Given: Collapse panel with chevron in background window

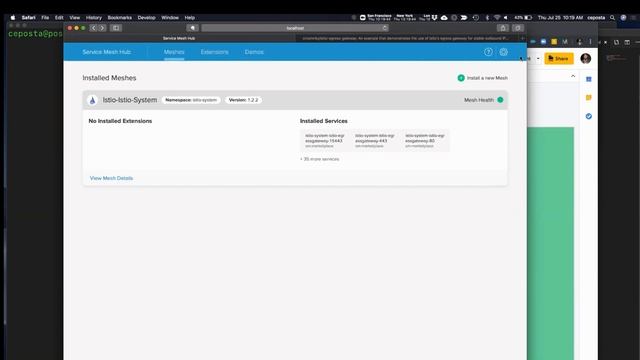Looking at the screenshot, I should [573, 76].
